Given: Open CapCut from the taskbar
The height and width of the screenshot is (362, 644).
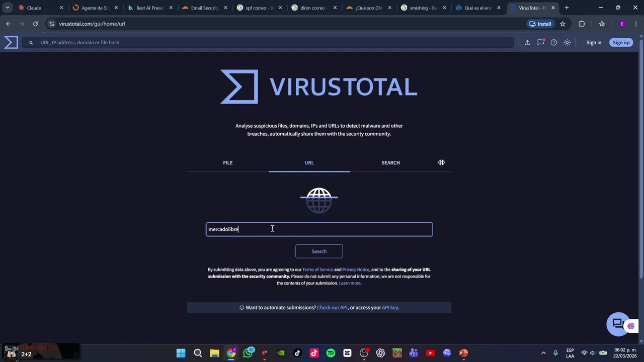Looking at the screenshot, I should tap(347, 353).
